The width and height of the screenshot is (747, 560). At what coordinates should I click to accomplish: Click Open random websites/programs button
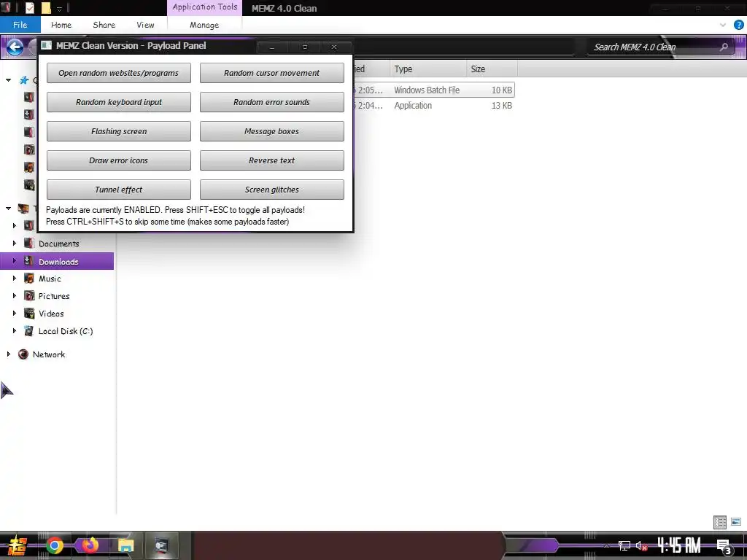pyautogui.click(x=119, y=73)
